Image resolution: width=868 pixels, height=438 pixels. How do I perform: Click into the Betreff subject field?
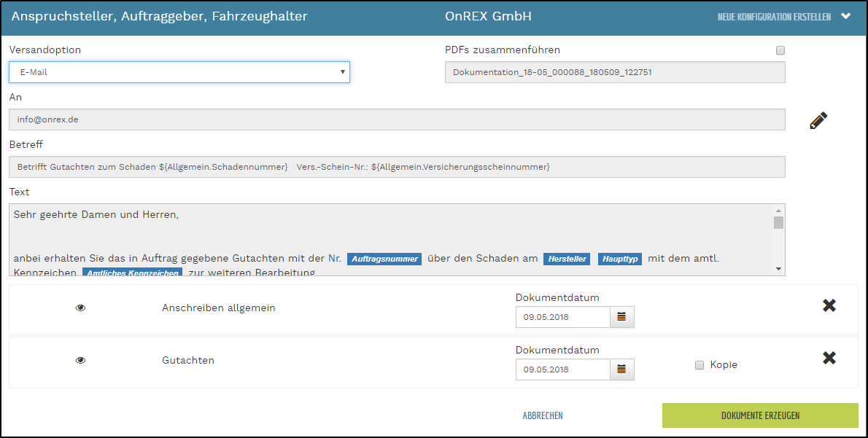pyautogui.click(x=397, y=167)
